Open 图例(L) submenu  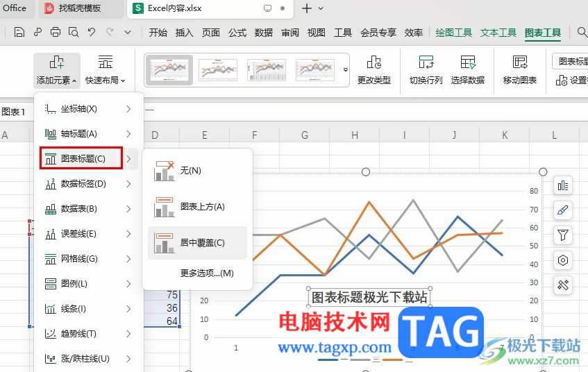click(88, 284)
